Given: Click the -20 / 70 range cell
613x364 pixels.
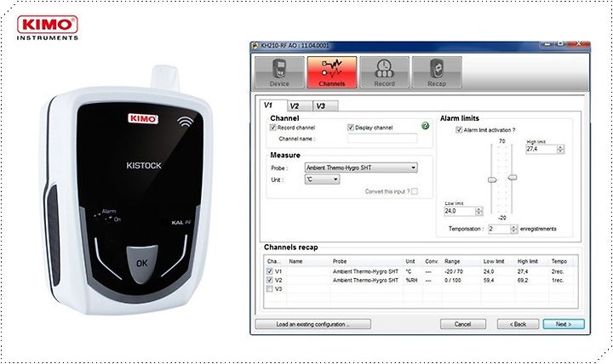Looking at the screenshot, I should 454,271.
